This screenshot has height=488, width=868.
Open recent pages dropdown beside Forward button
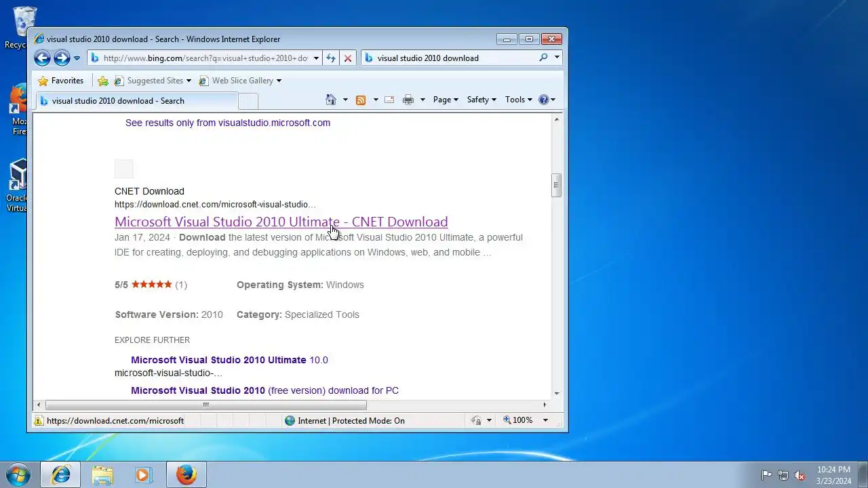click(77, 58)
